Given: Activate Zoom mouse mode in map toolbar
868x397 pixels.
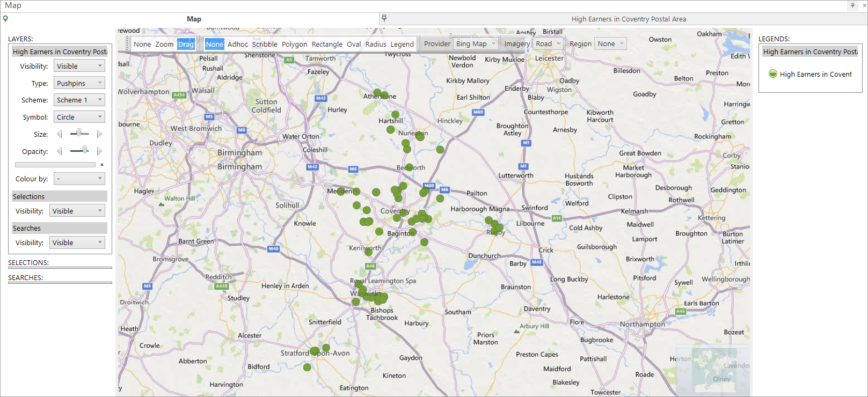Looking at the screenshot, I should pos(164,44).
